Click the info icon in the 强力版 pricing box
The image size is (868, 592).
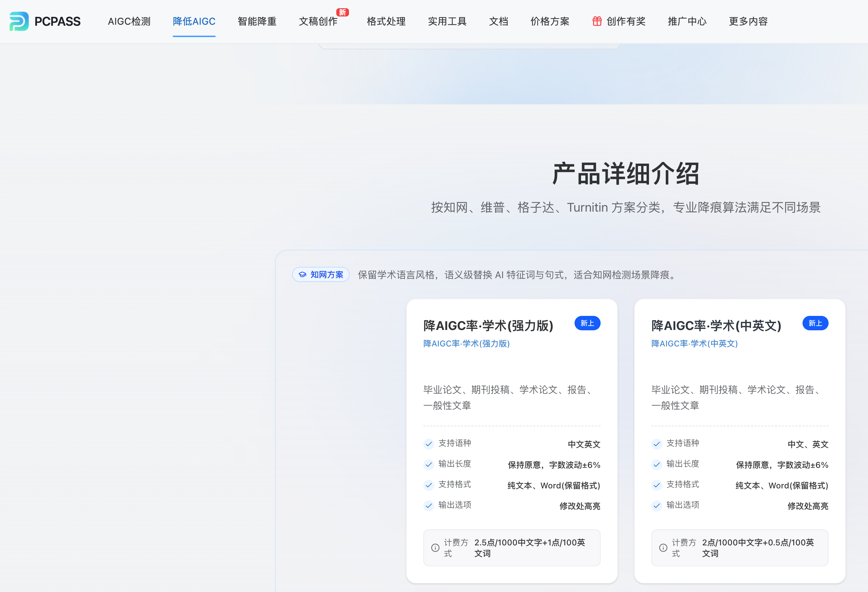[435, 547]
